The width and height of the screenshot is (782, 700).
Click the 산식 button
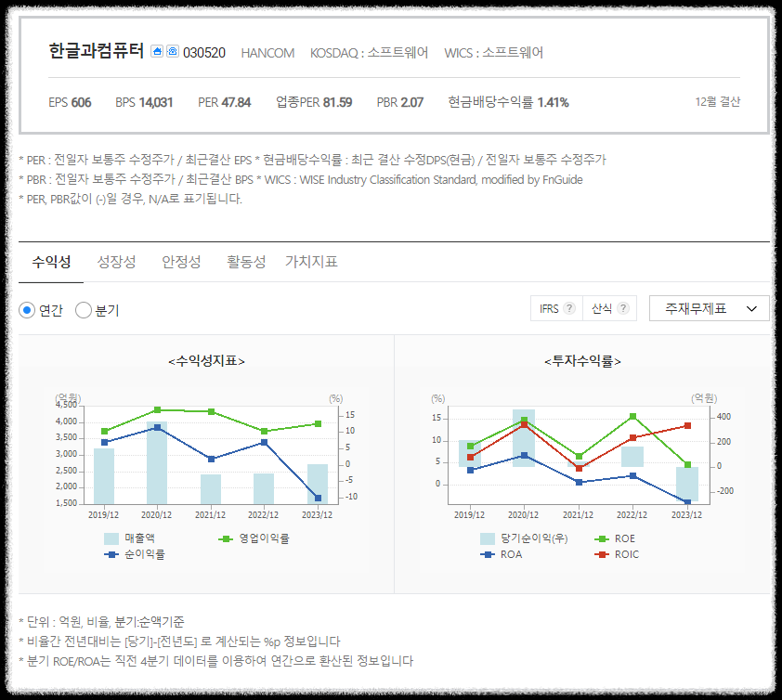click(x=609, y=308)
